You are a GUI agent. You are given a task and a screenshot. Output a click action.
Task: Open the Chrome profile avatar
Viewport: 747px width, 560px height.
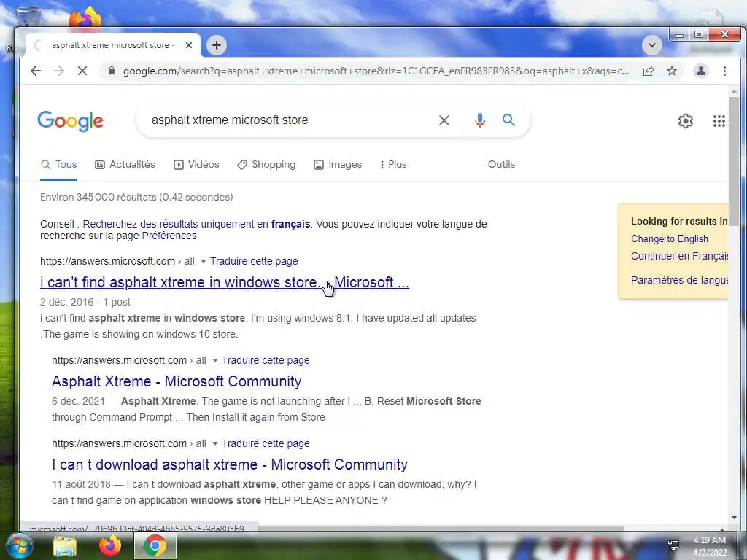tap(701, 71)
